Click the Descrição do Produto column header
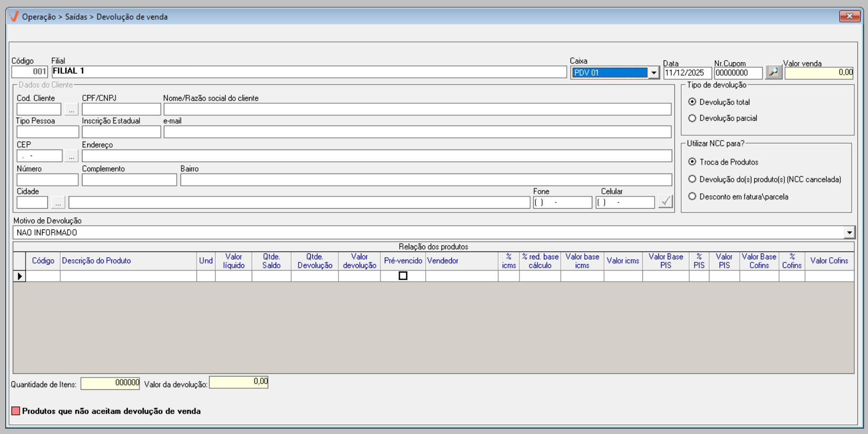868x434 pixels. [x=96, y=261]
